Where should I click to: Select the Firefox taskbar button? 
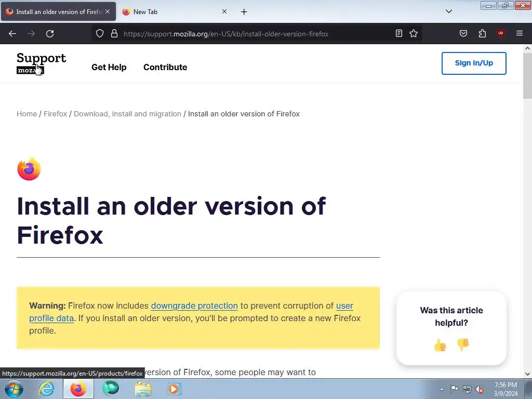coord(78,389)
